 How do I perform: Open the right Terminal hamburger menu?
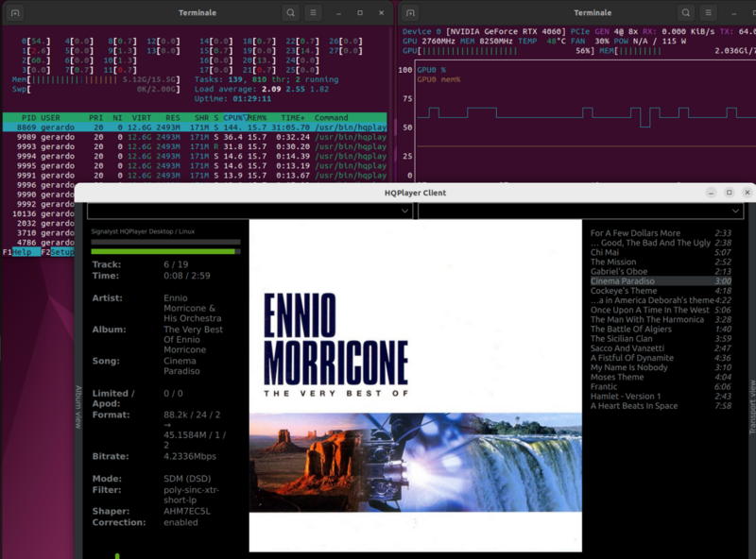tap(710, 12)
